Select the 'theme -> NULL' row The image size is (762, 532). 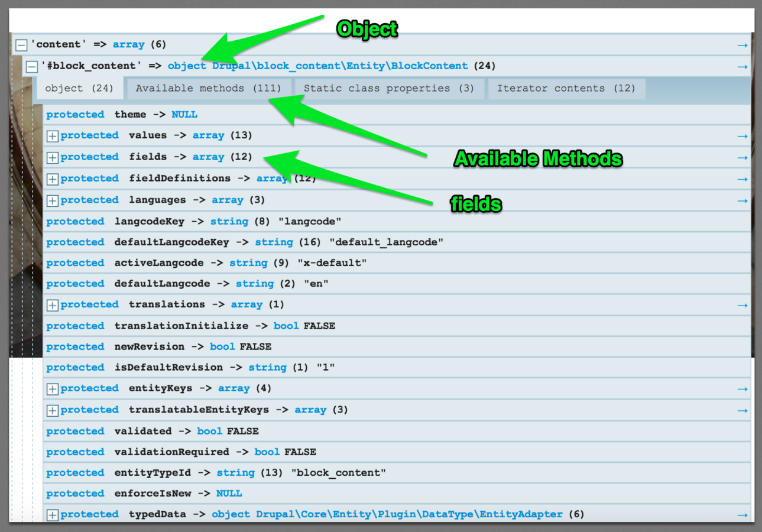tap(397, 115)
